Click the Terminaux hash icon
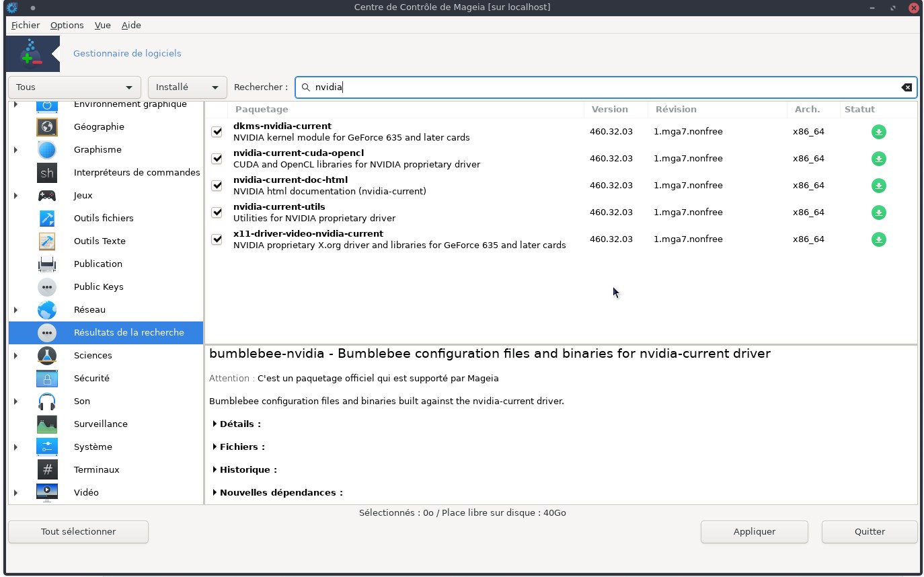Screen dimensions: 924x577 point(47,469)
